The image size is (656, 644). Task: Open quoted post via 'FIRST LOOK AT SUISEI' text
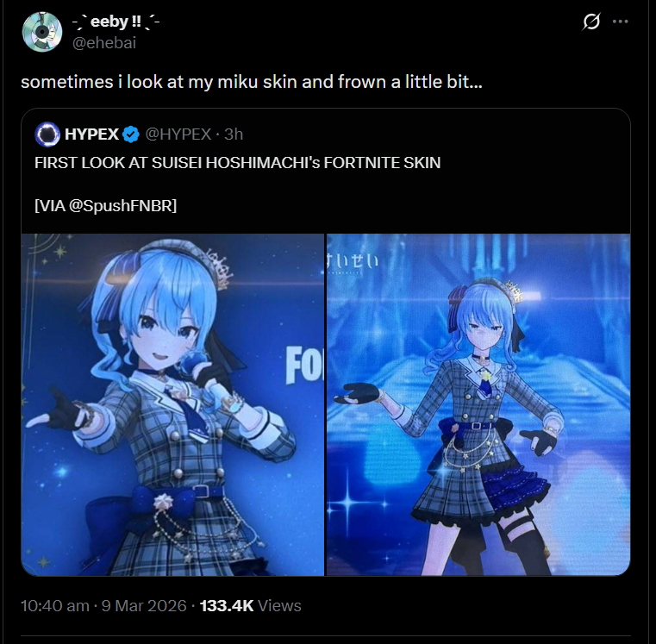click(238, 163)
